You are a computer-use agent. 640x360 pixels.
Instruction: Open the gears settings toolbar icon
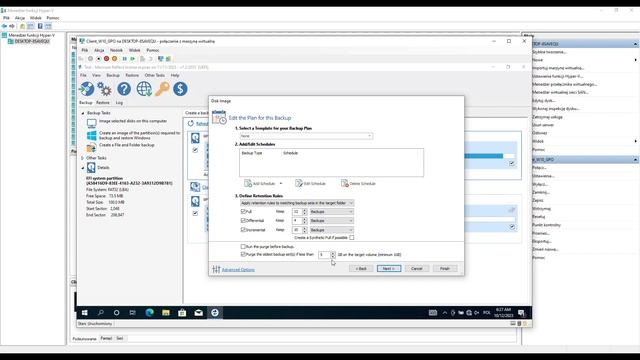[x=104, y=89]
